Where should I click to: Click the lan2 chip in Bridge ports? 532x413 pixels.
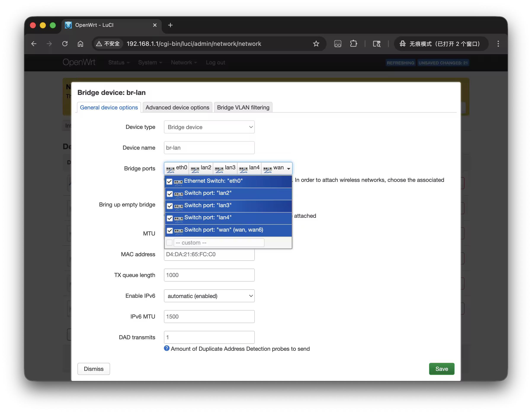pyautogui.click(x=201, y=168)
